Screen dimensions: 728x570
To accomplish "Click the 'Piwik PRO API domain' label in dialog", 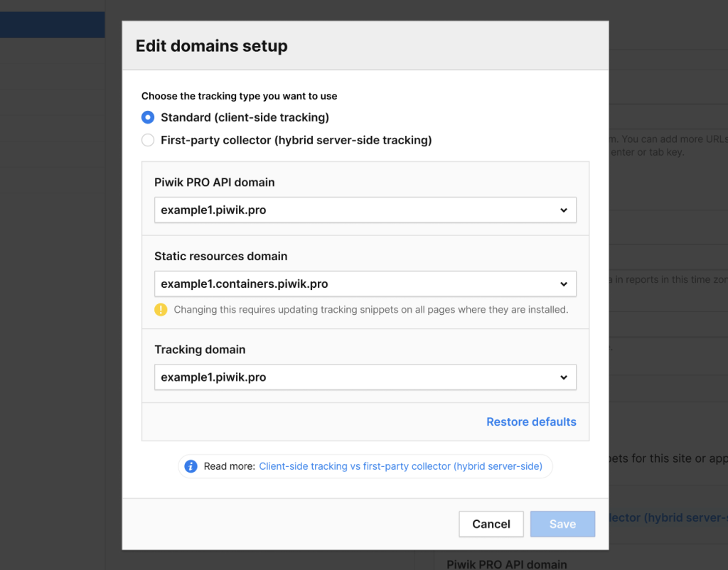I will [214, 183].
